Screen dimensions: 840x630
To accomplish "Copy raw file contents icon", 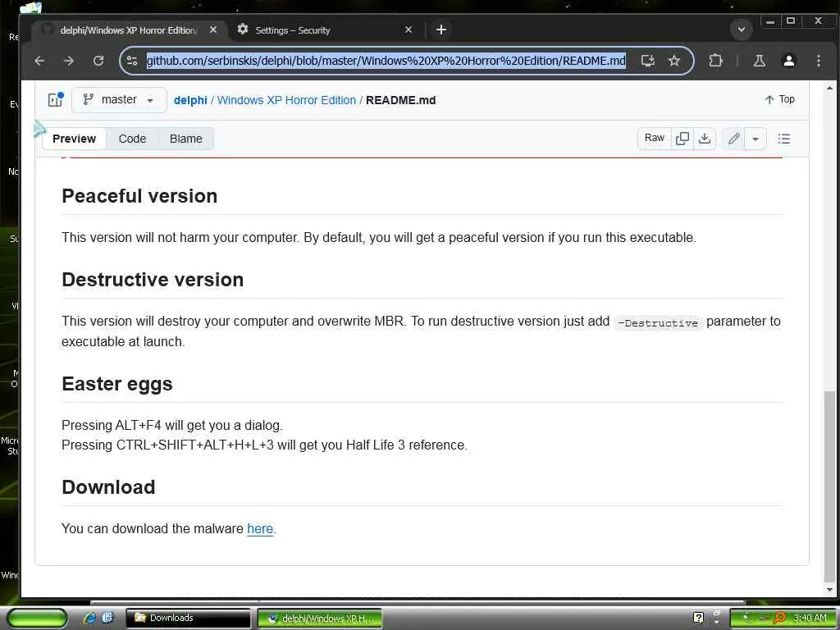I will [682, 138].
